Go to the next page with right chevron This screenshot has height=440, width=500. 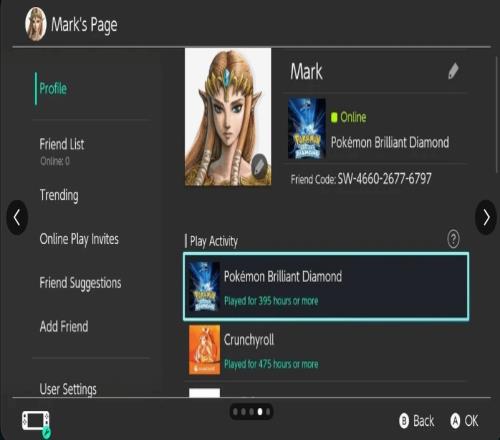point(486,218)
